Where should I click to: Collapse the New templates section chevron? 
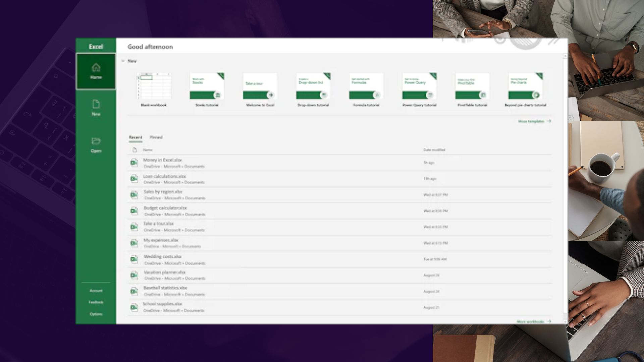point(123,61)
